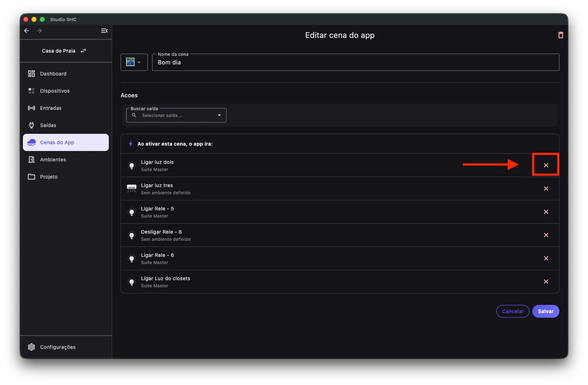This screenshot has width=588, height=385.
Task: Remove the 'Ligar luz dois' action
Action: point(546,165)
